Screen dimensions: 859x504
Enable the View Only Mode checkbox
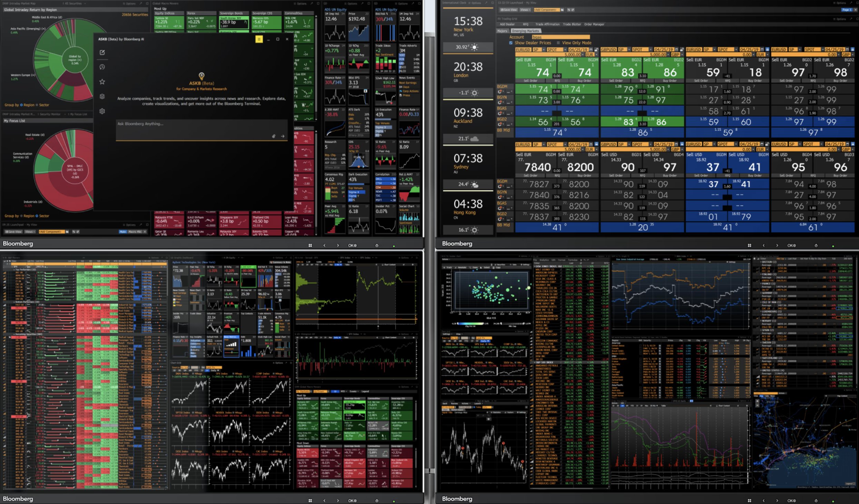point(558,43)
